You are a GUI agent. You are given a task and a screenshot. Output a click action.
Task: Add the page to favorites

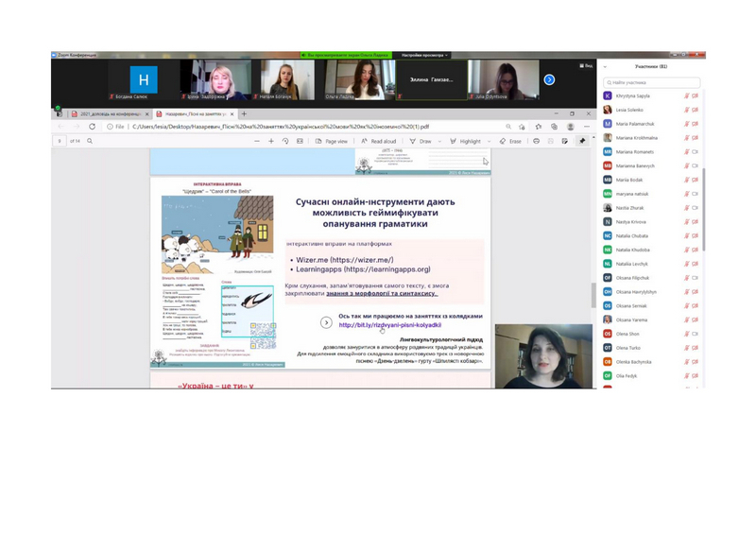click(522, 127)
